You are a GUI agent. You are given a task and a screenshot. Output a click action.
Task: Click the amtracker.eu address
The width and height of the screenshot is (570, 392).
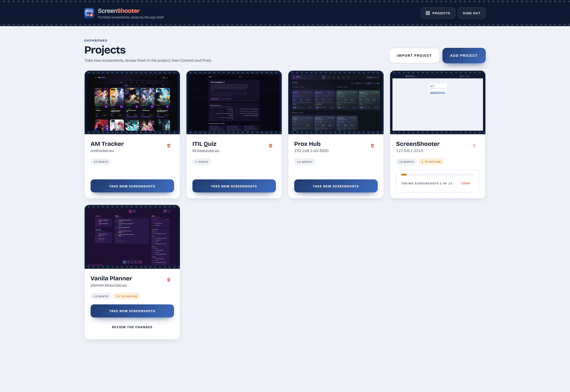(x=102, y=151)
